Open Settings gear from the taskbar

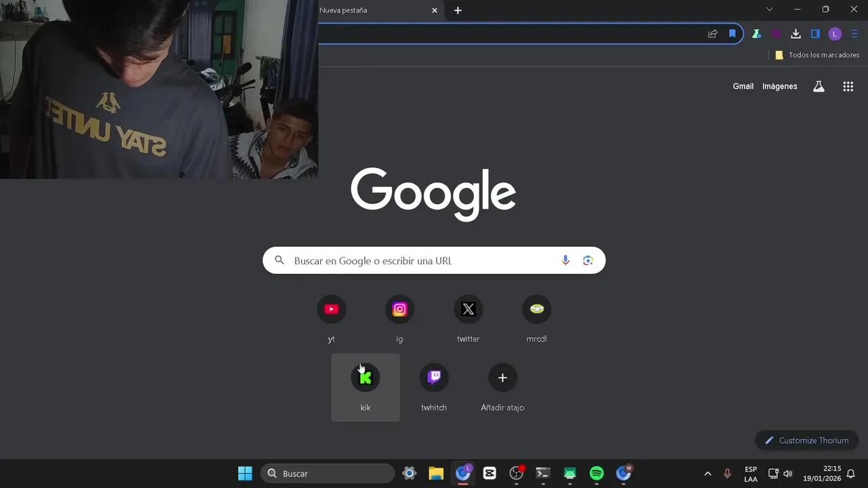[409, 474]
